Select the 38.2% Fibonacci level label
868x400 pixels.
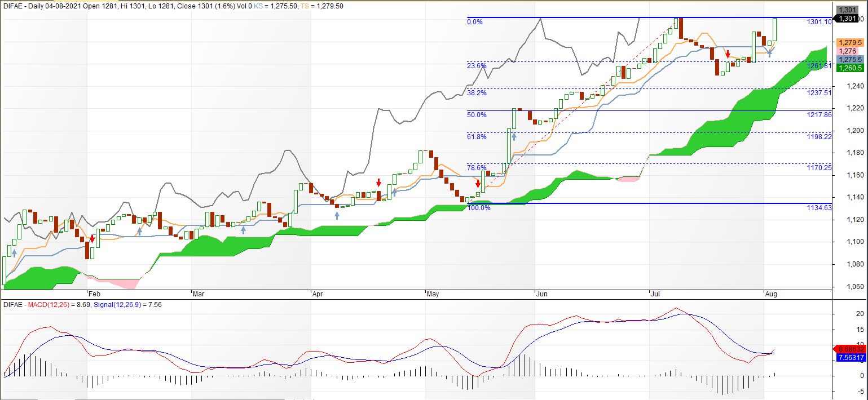(x=477, y=93)
